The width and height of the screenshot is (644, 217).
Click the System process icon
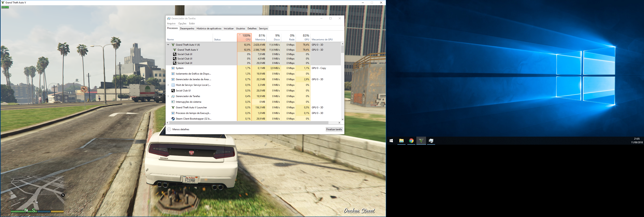[173, 68]
